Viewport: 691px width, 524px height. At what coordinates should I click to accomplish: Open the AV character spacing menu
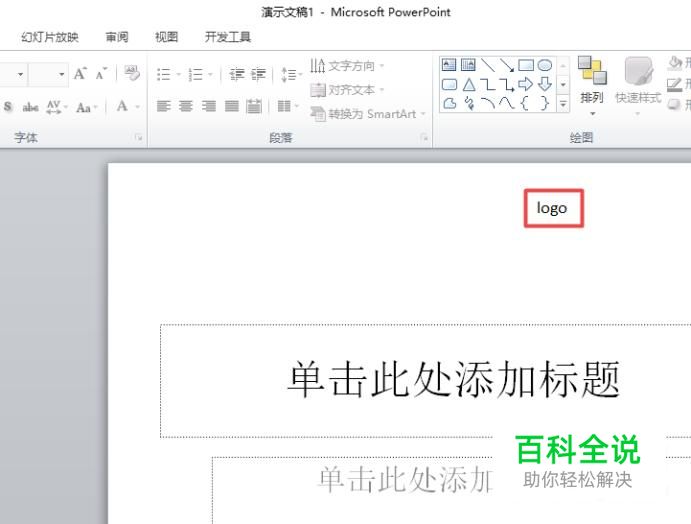(56, 107)
